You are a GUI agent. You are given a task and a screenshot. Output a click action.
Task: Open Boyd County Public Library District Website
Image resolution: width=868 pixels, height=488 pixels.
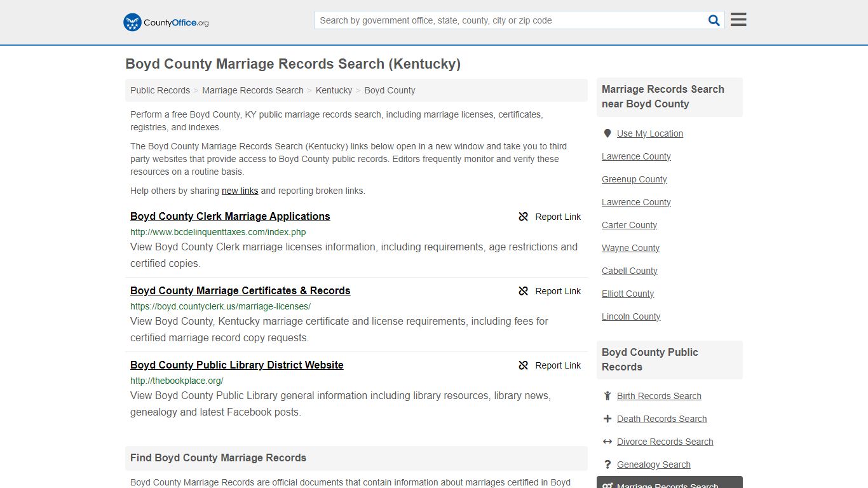237,365
